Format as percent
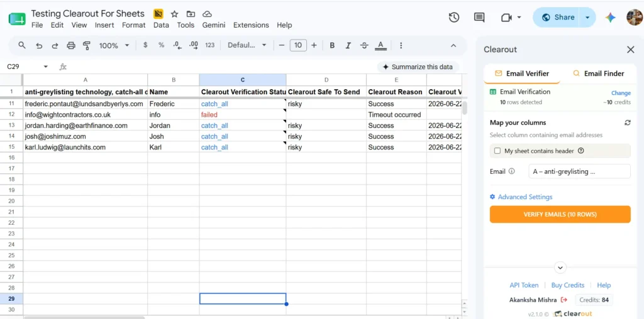This screenshot has width=644, height=319. [162, 45]
